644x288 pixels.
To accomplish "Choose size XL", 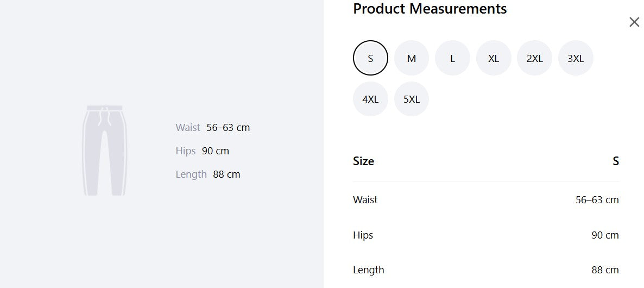I will pos(494,58).
